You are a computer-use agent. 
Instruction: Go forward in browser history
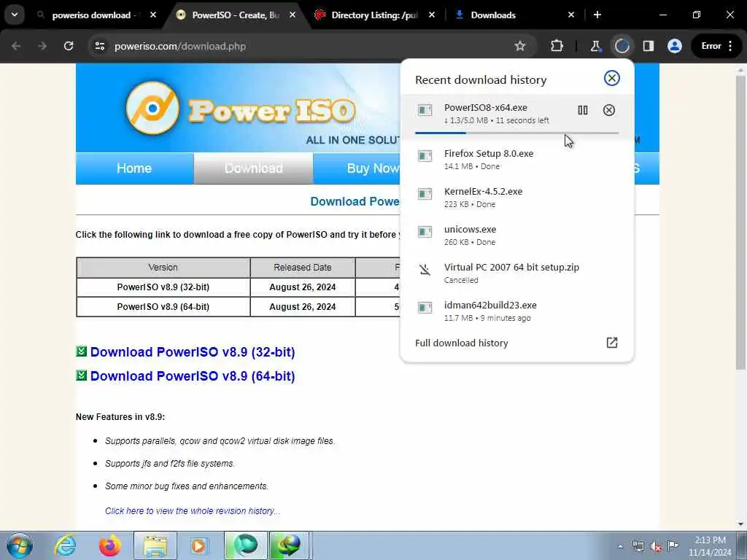42,46
